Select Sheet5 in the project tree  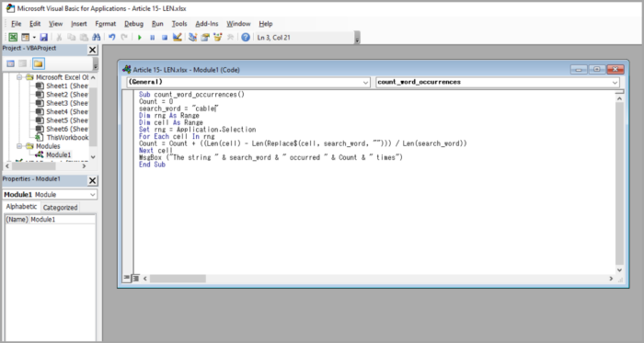click(x=62, y=120)
